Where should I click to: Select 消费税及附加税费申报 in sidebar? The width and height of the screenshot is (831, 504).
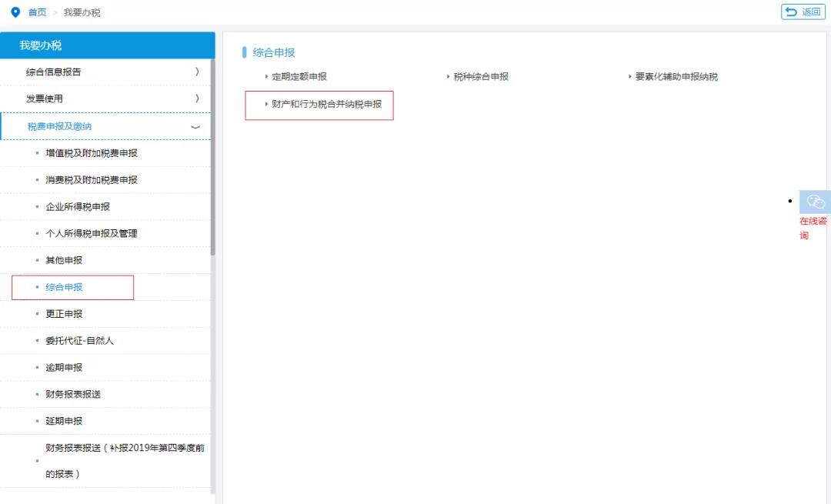pyautogui.click(x=92, y=180)
